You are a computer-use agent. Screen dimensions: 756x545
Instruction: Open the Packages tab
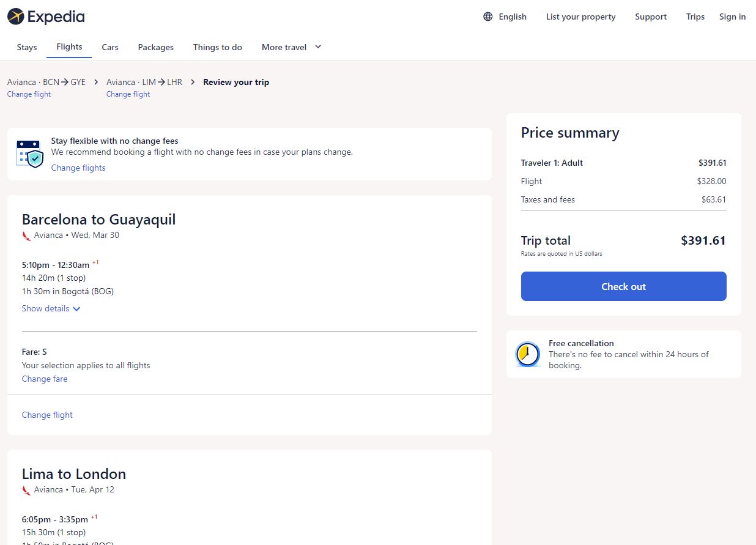coord(156,47)
